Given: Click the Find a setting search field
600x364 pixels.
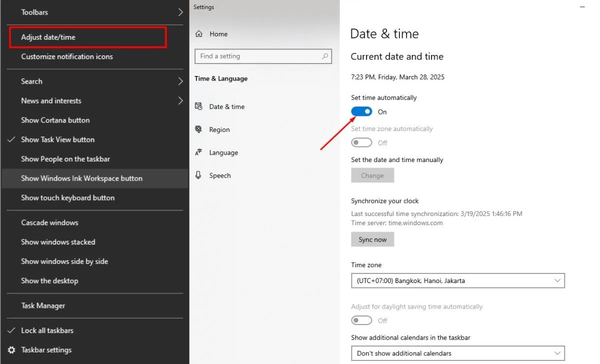Looking at the screenshot, I should pyautogui.click(x=257, y=56).
